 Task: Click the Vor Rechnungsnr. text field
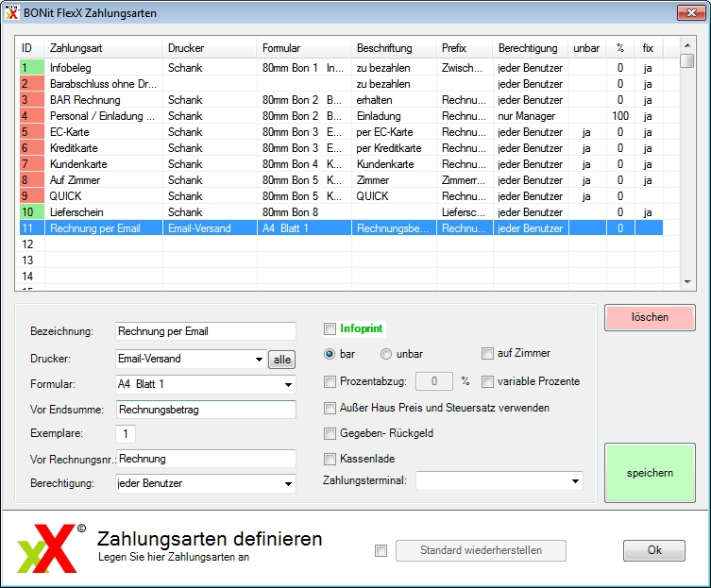click(206, 459)
